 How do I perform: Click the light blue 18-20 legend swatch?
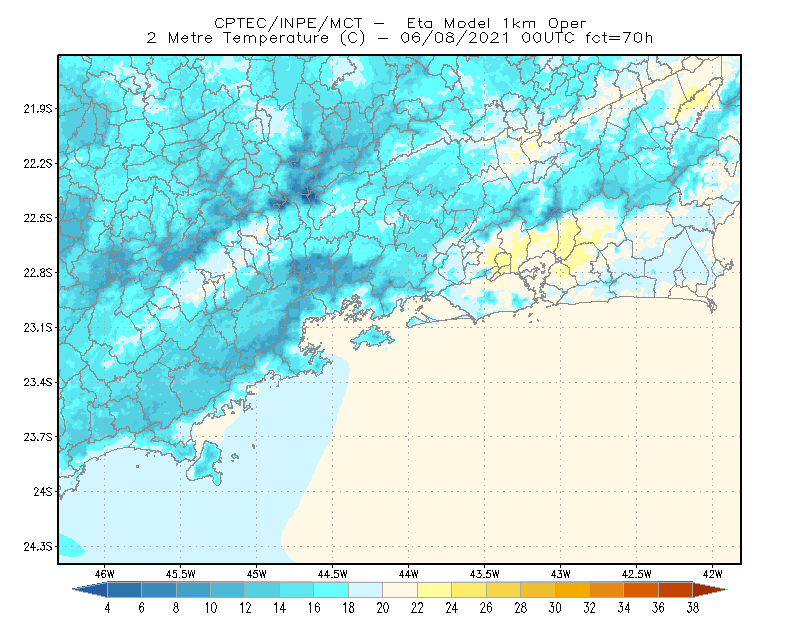[x=366, y=590]
